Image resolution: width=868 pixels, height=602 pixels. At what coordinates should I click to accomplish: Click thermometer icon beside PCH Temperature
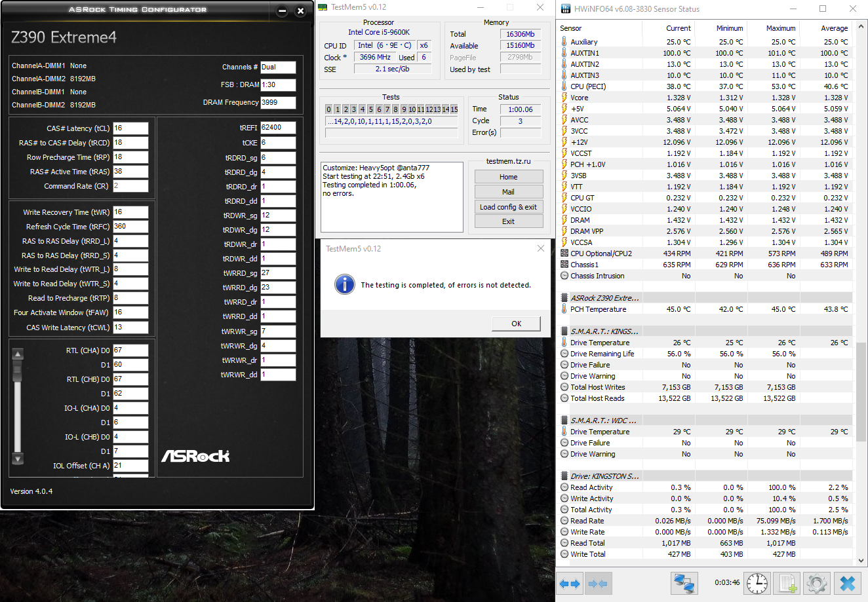564,309
